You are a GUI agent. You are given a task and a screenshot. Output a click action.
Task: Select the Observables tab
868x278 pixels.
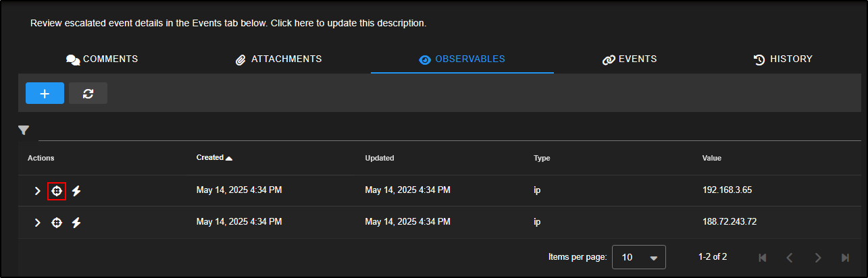pyautogui.click(x=462, y=59)
